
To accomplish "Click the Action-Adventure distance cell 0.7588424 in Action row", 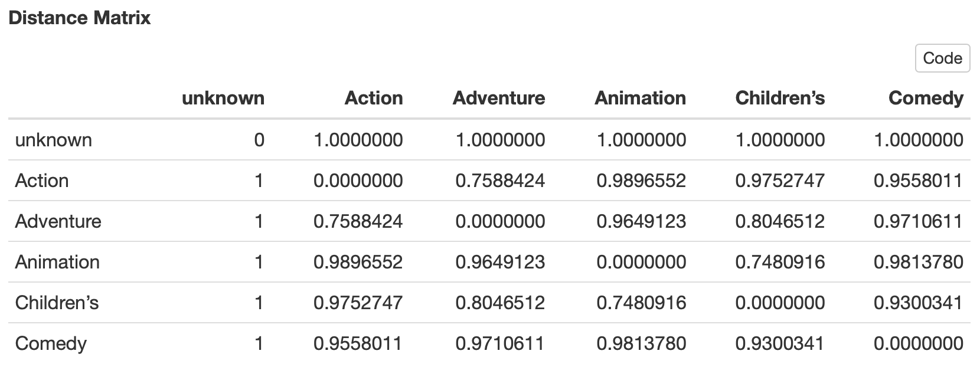I will point(500,181).
